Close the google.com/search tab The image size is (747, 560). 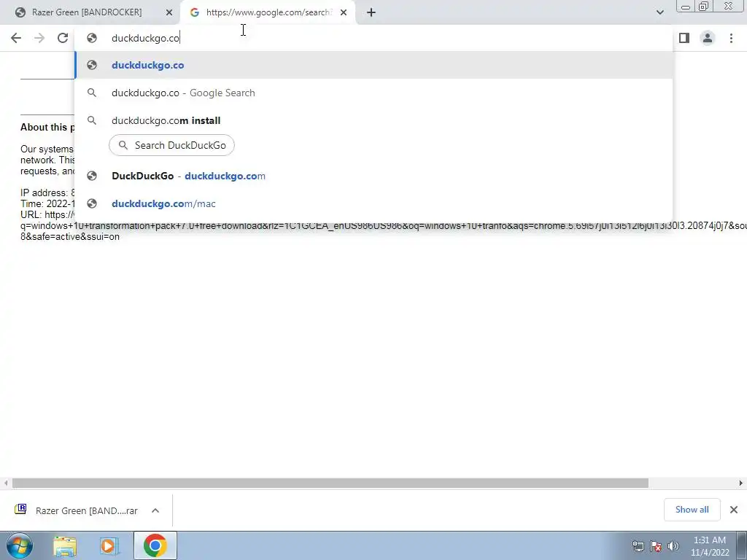point(344,12)
